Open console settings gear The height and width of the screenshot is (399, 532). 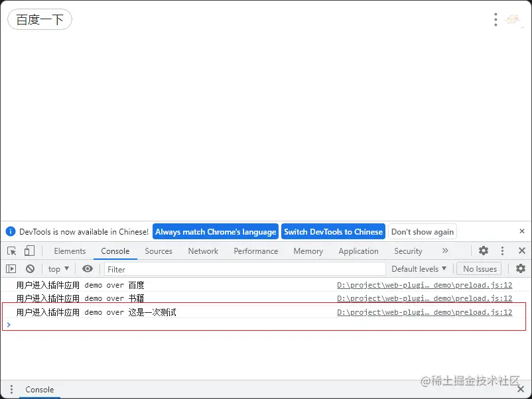521,268
